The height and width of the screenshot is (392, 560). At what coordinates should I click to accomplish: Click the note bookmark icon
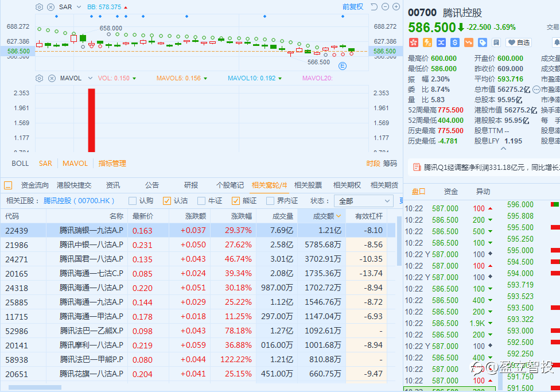(x=496, y=42)
